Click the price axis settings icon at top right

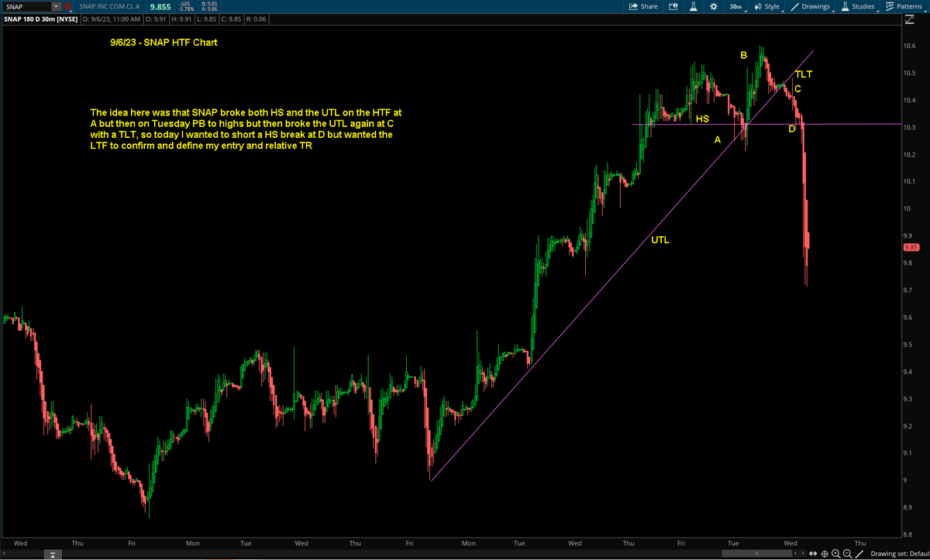pos(908,19)
